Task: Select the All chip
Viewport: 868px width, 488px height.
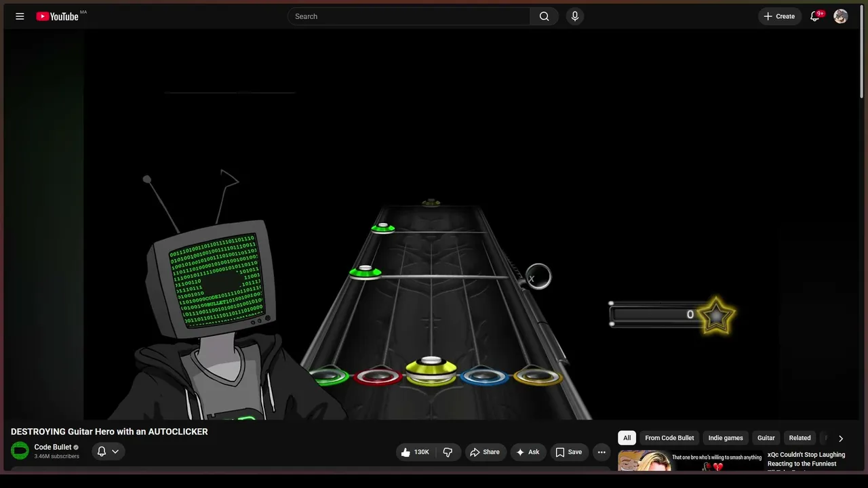Action: point(627,438)
